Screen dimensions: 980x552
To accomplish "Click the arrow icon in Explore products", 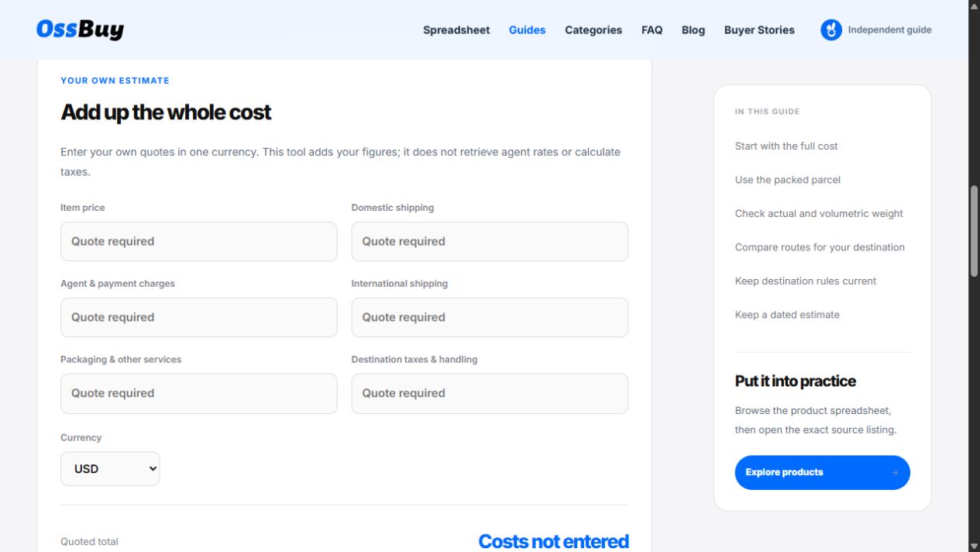I will click(895, 472).
